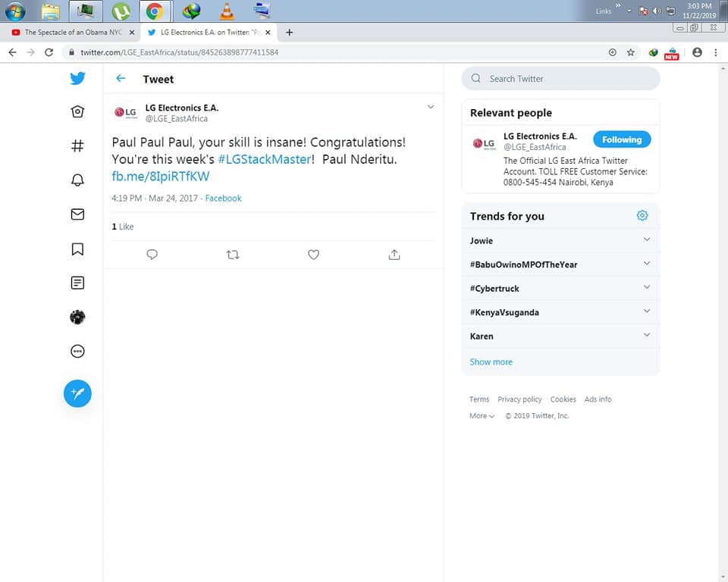The height and width of the screenshot is (582, 728).
Task: Open Notifications bell icon
Action: [77, 180]
